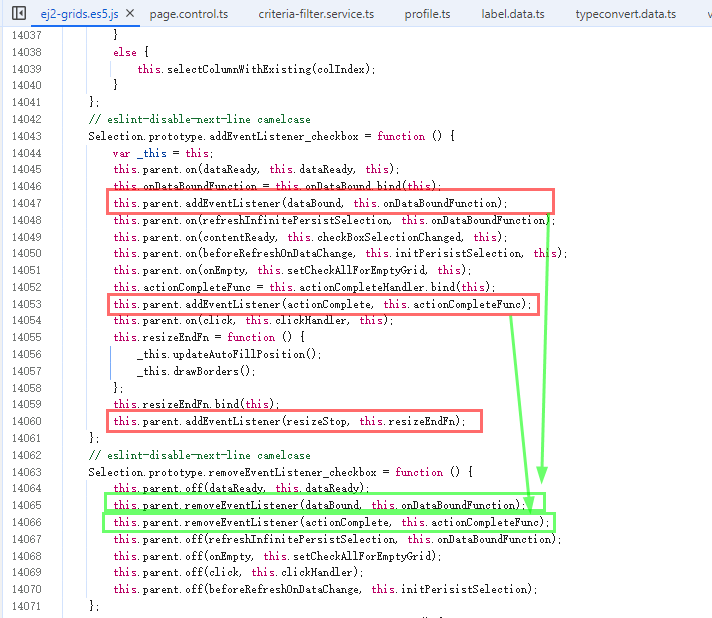The height and width of the screenshot is (618, 712).
Task: Close the ej2-grids.es5.js tab
Action: coord(128,14)
